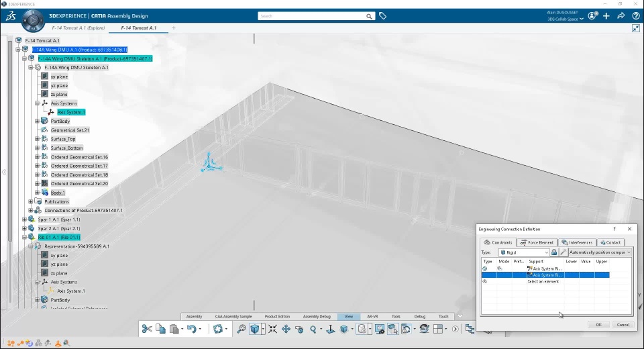
Task: Click the Paste clipboard icon
Action: 174,329
